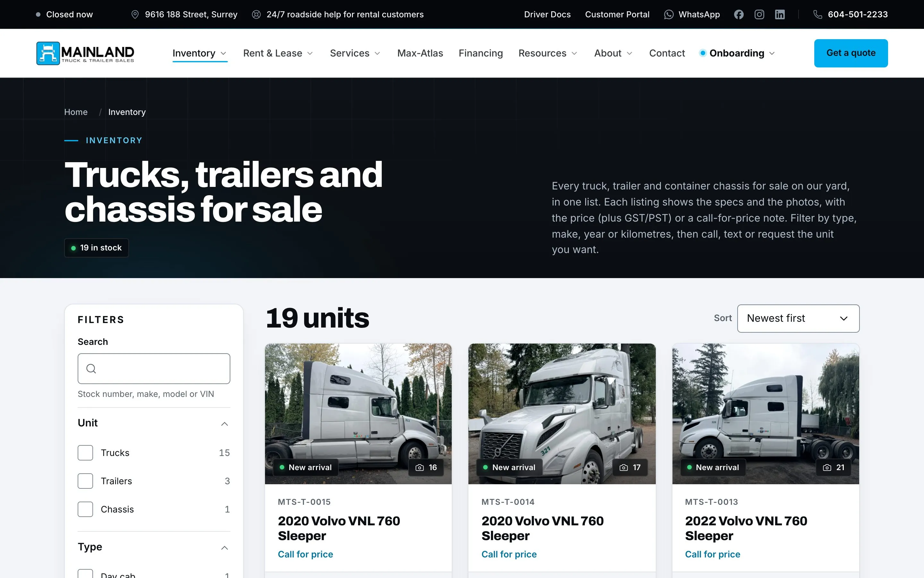Screen dimensions: 924x578
Task: Open Customer Portal link
Action: 617,14
